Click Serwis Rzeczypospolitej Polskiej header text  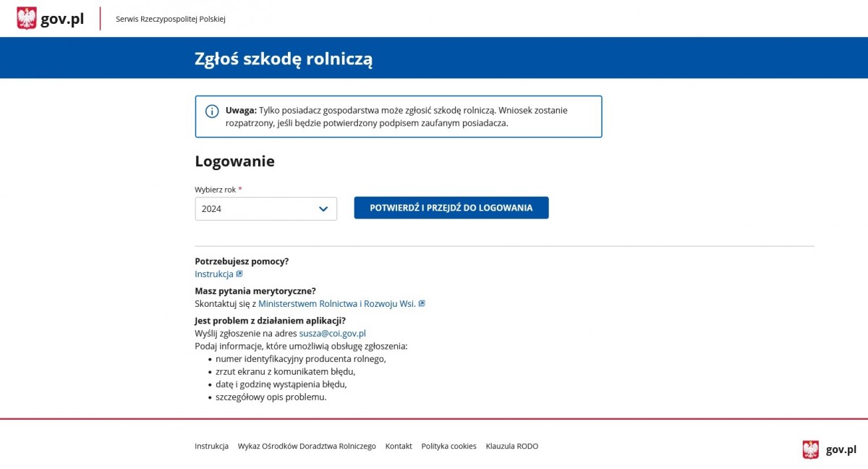[171, 19]
